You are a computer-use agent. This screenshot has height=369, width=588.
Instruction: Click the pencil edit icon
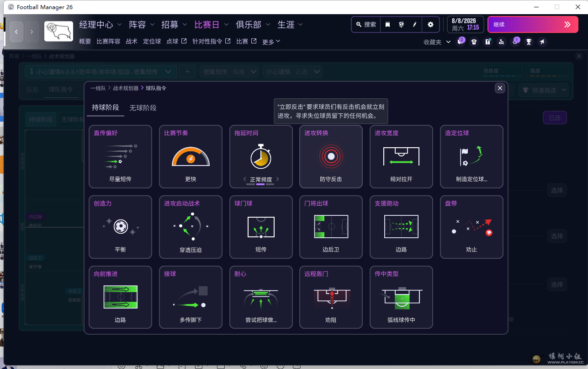pyautogui.click(x=415, y=25)
